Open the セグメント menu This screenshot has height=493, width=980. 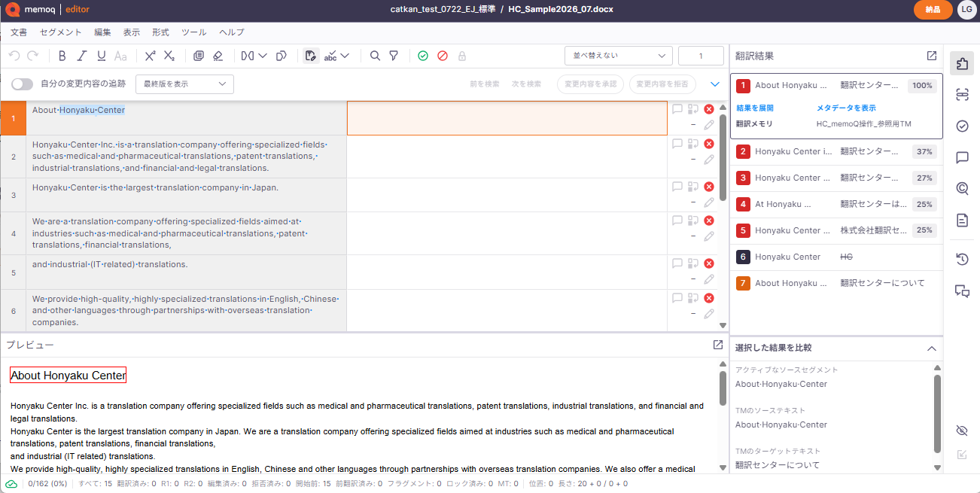61,32
